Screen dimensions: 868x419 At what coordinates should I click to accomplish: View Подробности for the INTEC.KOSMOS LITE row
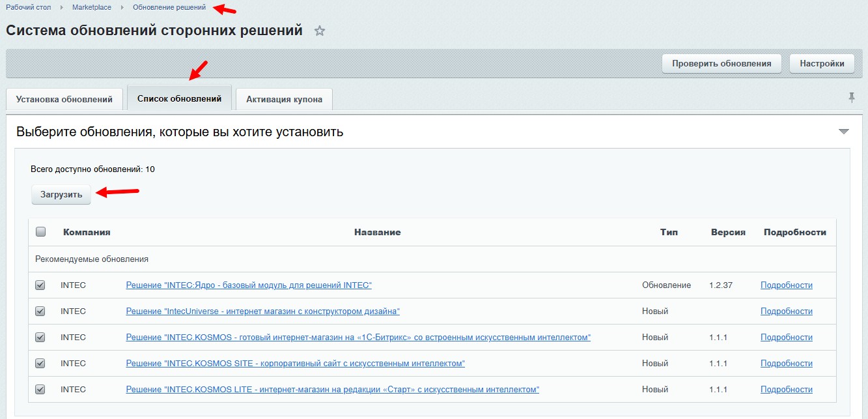pos(787,389)
